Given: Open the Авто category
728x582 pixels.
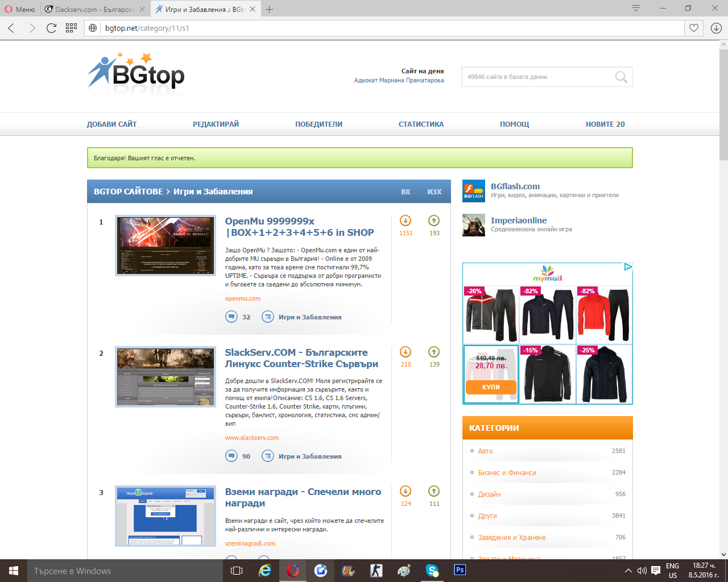Looking at the screenshot, I should pos(486,451).
